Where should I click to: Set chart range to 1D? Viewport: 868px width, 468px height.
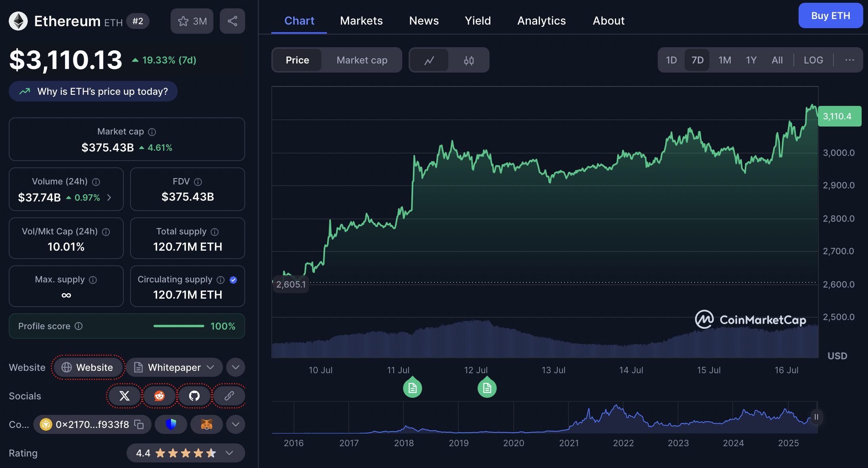[x=671, y=60]
